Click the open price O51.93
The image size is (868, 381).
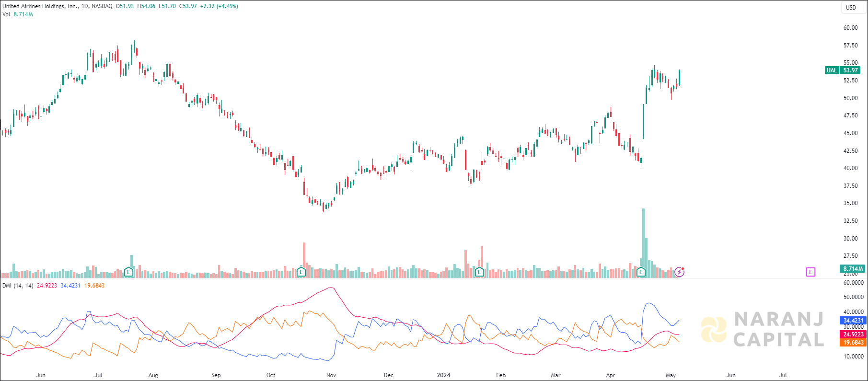pos(125,6)
